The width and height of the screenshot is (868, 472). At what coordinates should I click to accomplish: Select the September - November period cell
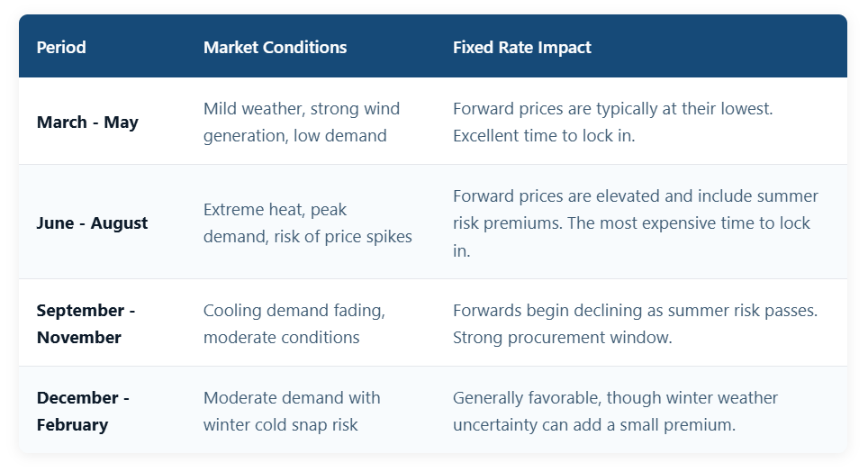click(86, 323)
